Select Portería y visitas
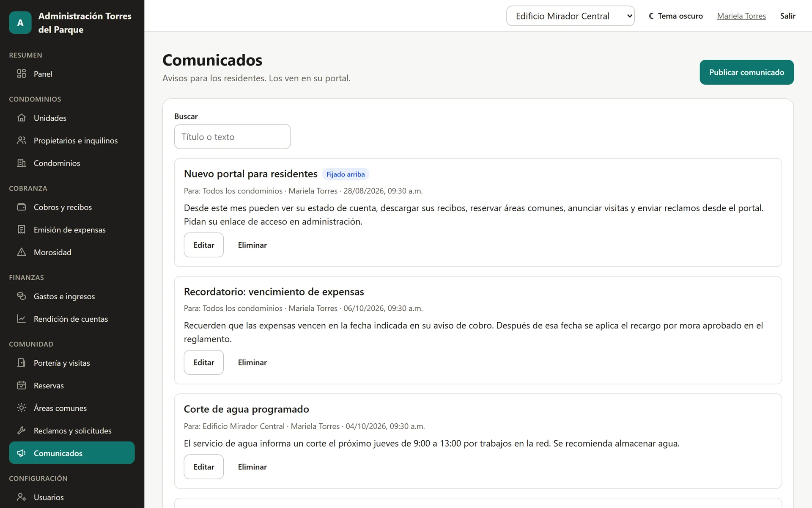 tap(72, 363)
